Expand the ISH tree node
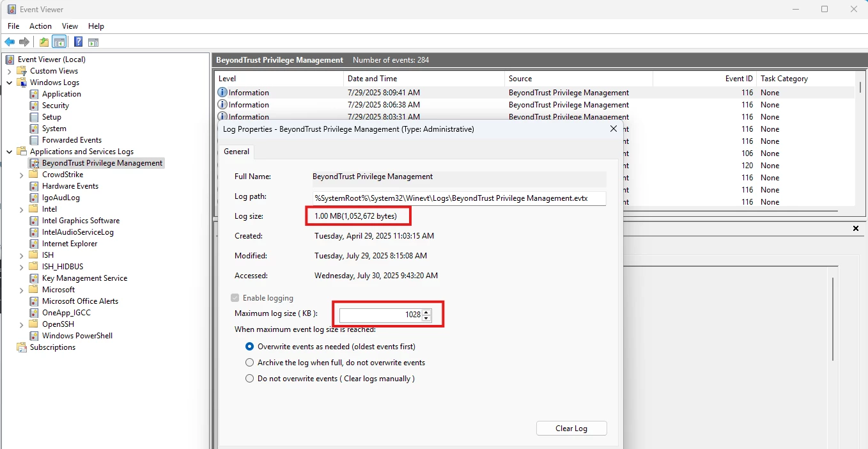868x449 pixels. (x=22, y=255)
